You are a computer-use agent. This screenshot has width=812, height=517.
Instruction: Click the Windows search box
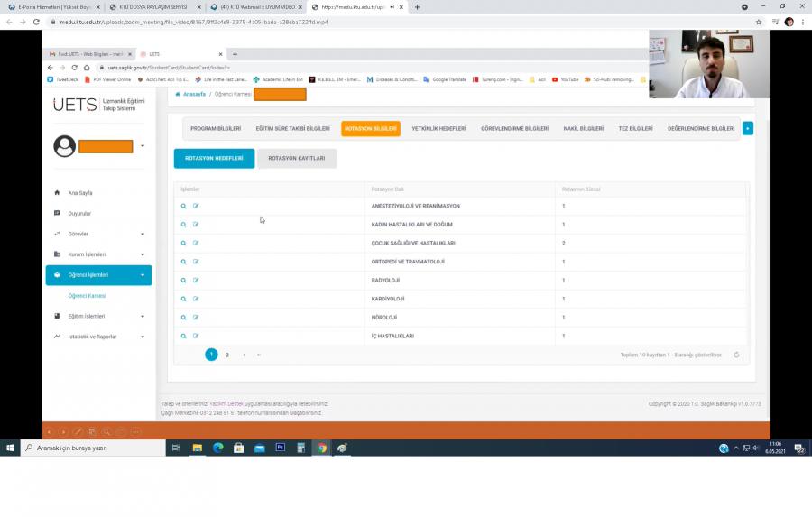[x=90, y=448]
